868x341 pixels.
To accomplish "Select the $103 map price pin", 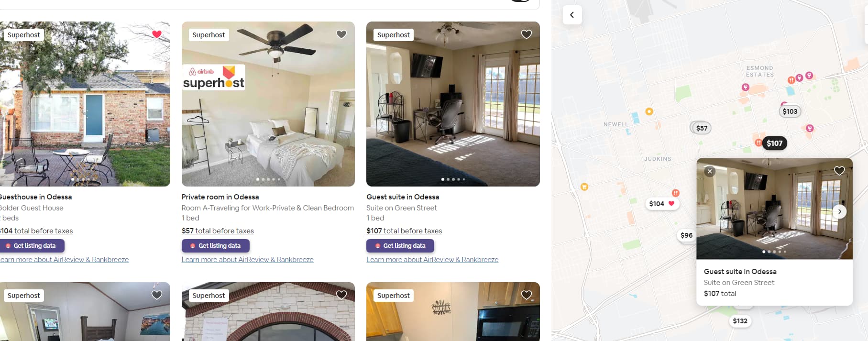I will (790, 111).
